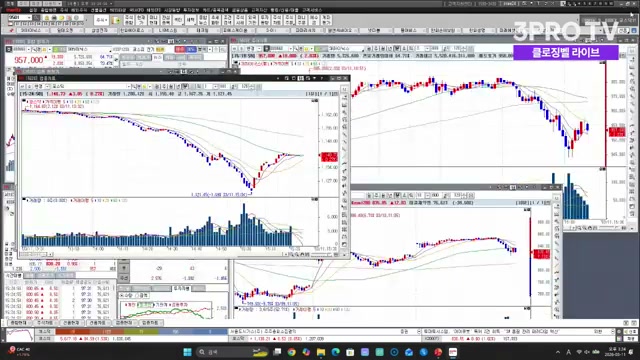Toggle the 외국인 legend in investor chart
The width and height of the screenshot is (640, 360).
[x=145, y=304]
